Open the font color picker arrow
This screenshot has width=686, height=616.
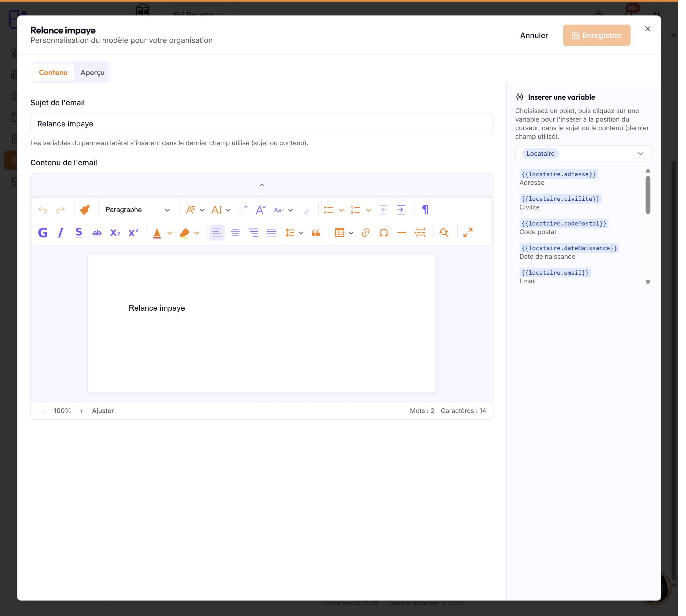170,233
